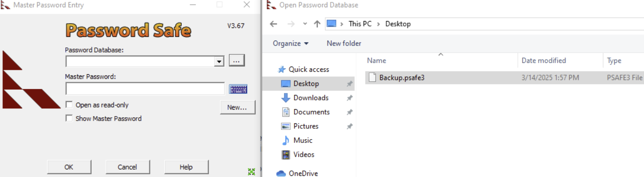Open the Organize dropdown menu
Viewport: 644px width, 177px height.
[x=290, y=43]
